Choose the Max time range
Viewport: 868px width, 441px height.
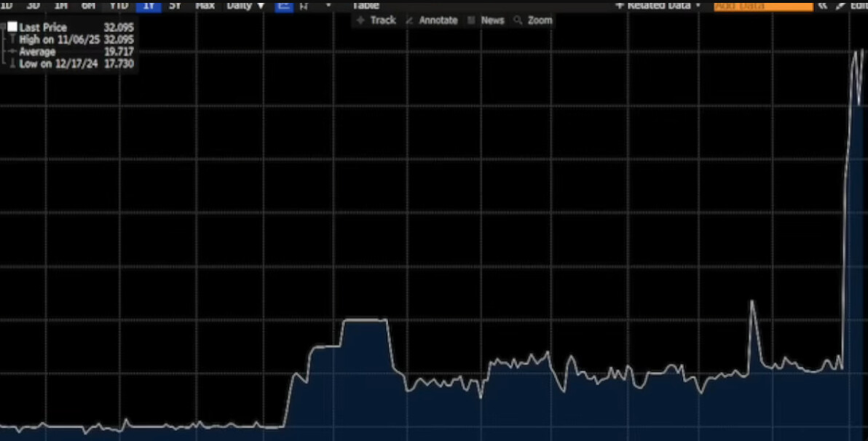coord(205,5)
